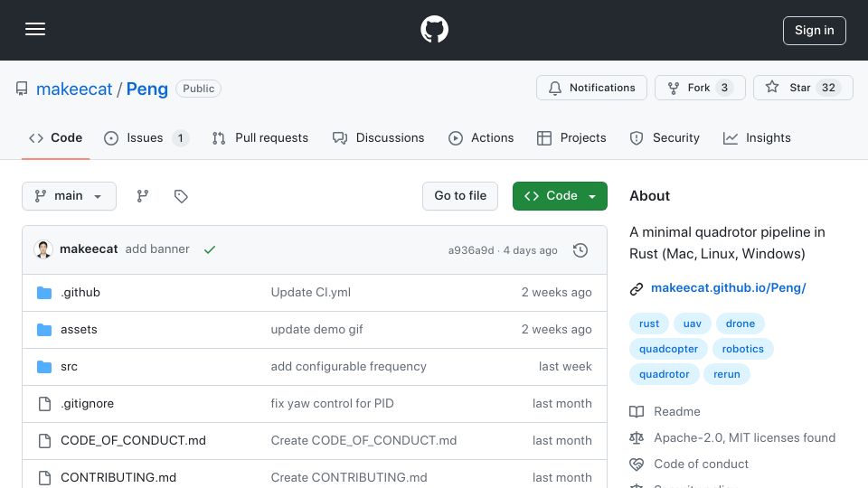868x488 pixels.
Task: Open 'Create CODE_OF_CONDUCT.md' commit message
Action: click(363, 440)
